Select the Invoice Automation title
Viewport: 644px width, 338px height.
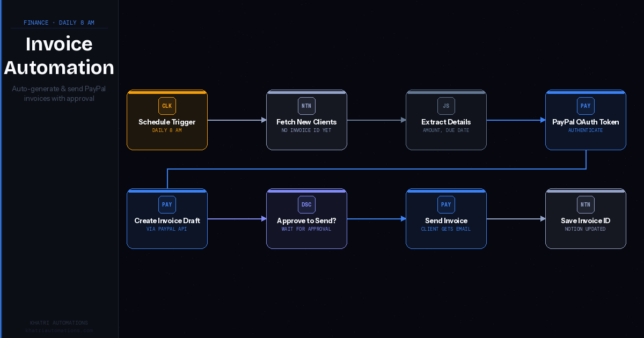[59, 55]
